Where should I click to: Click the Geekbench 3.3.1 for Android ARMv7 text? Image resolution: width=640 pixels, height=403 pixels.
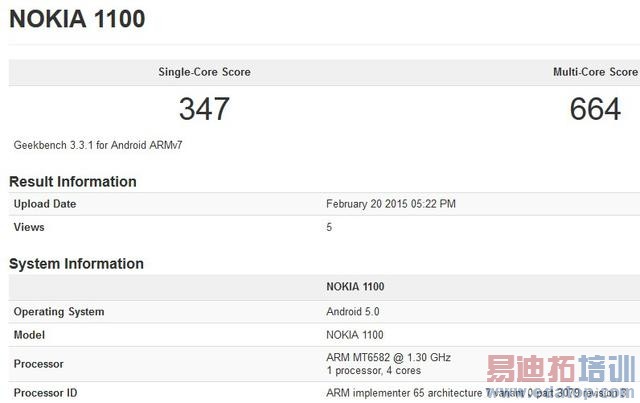tap(98, 145)
